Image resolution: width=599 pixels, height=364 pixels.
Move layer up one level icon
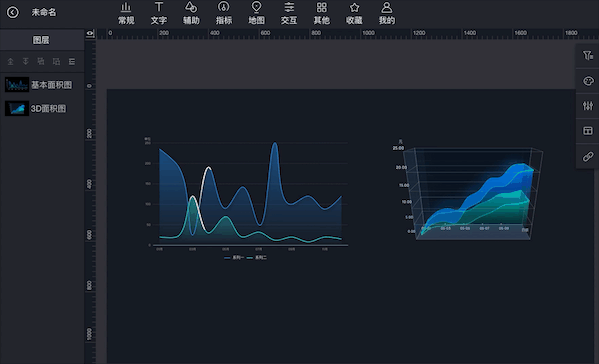pos(41,61)
